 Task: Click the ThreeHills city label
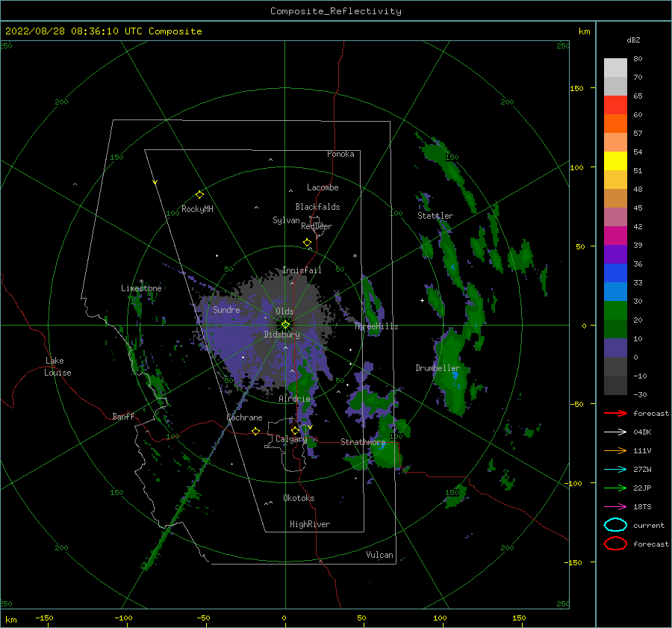[x=376, y=326]
